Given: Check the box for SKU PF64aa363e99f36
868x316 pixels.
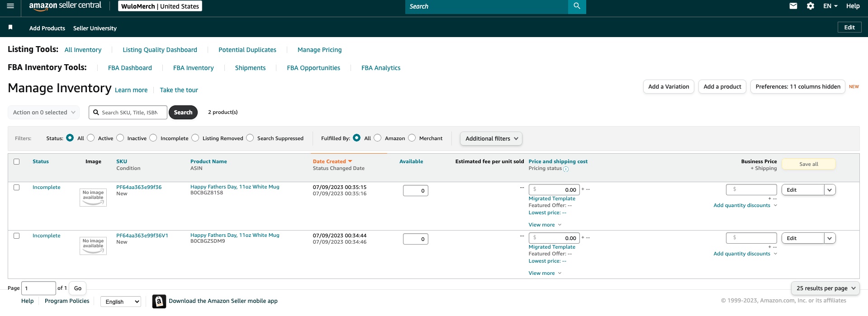Looking at the screenshot, I should 17,187.
